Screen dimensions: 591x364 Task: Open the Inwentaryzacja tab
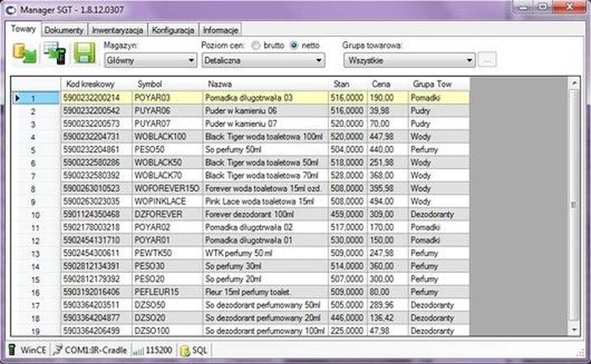tap(118, 29)
